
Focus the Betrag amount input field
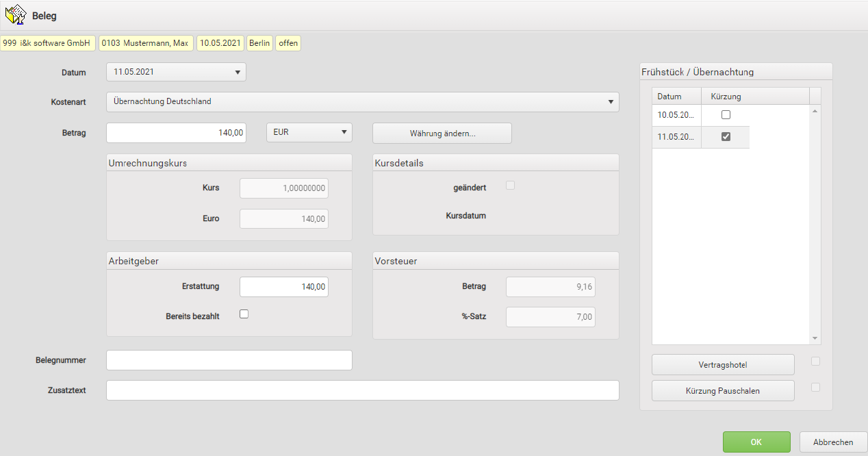click(x=176, y=133)
